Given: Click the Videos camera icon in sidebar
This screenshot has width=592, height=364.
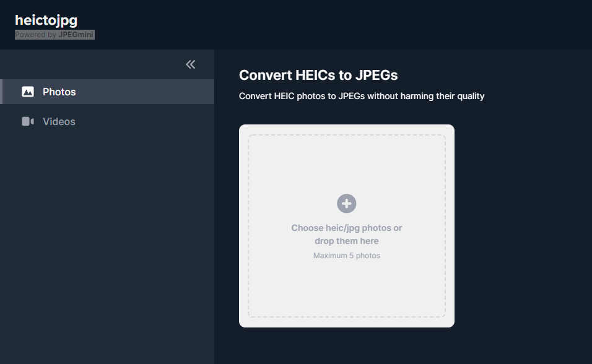Looking at the screenshot, I should (x=28, y=121).
